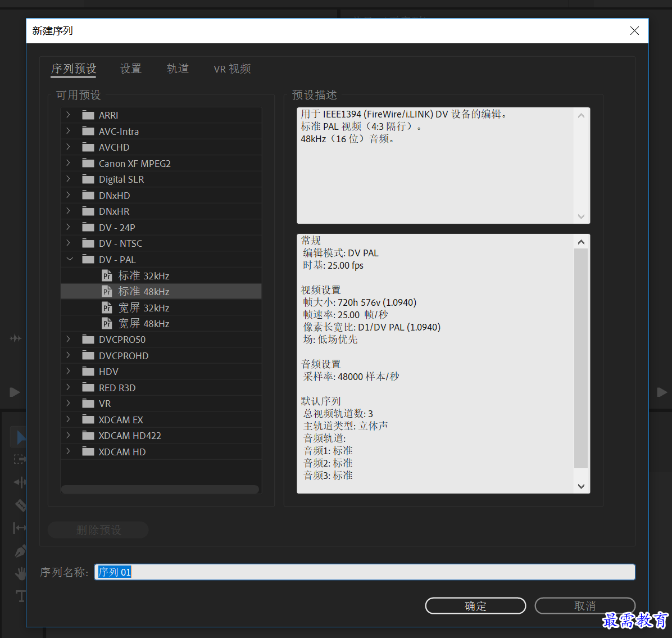Viewport: 672px width, 638px height.
Task: Expand the ARRI preset folder
Action: (68, 115)
